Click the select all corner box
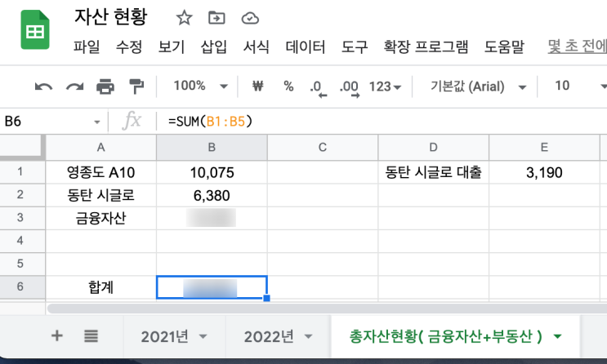Image resolution: width=607 pixels, height=364 pixels. [22, 148]
